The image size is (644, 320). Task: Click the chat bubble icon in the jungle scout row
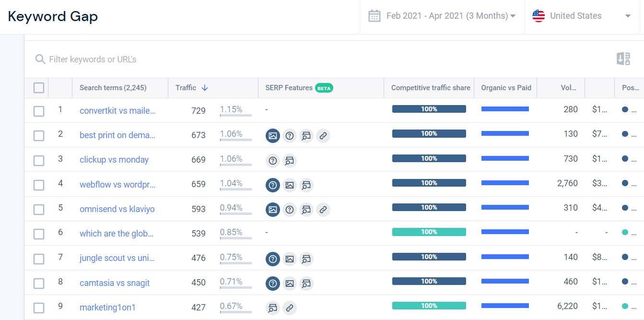(x=306, y=259)
